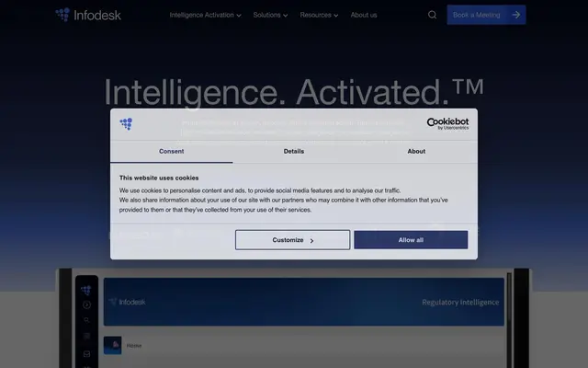Viewport: 588px width, 368px height.
Task: Click the Infodesk logo atop the app sidebar
Action: click(x=86, y=290)
